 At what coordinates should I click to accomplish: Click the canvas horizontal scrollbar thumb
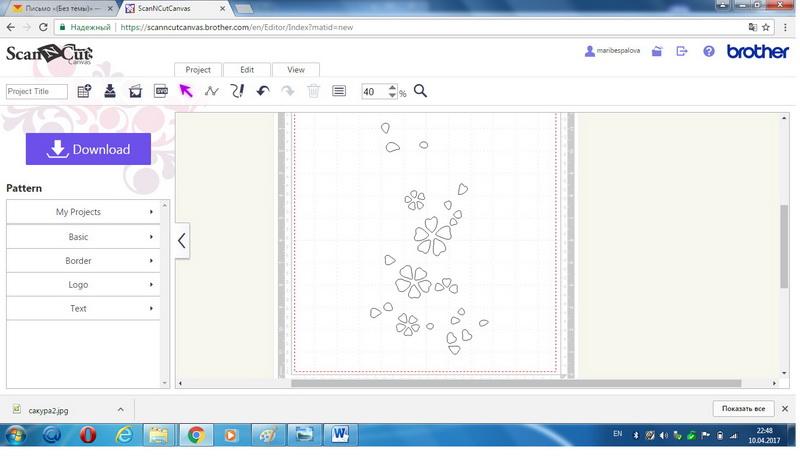pos(516,383)
